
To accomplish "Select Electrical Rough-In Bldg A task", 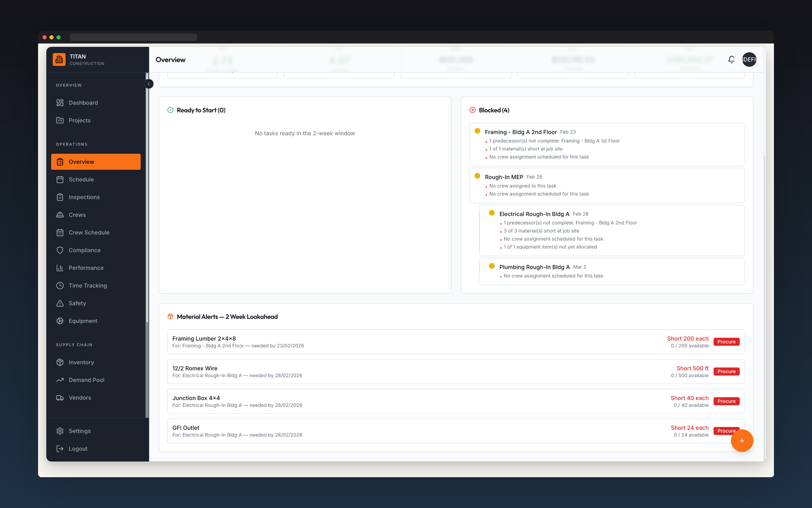I will coord(612,231).
